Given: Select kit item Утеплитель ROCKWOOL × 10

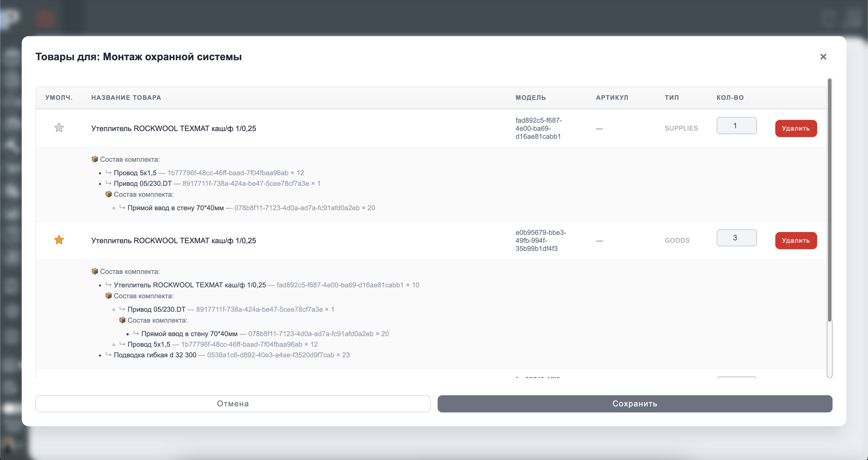Looking at the screenshot, I should tap(190, 285).
